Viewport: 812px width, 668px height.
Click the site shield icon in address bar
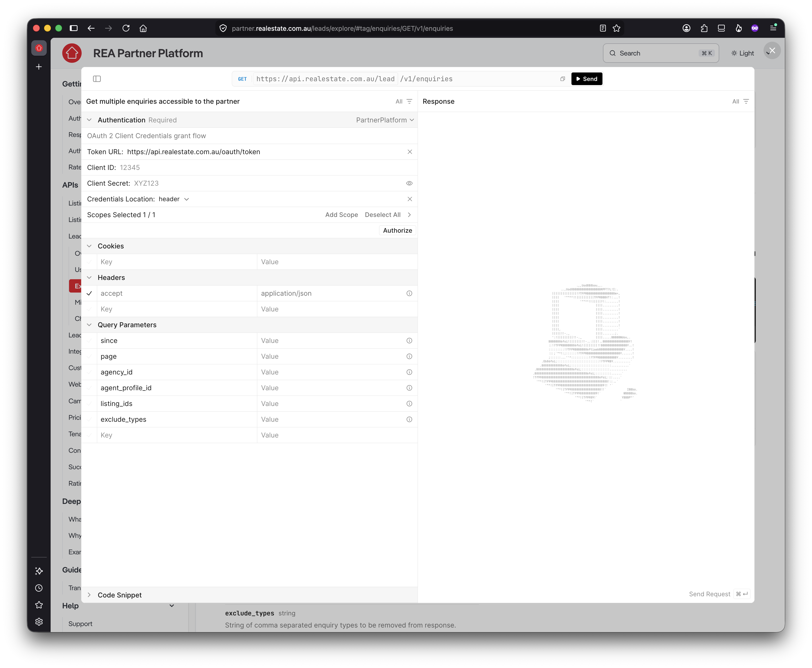point(223,28)
